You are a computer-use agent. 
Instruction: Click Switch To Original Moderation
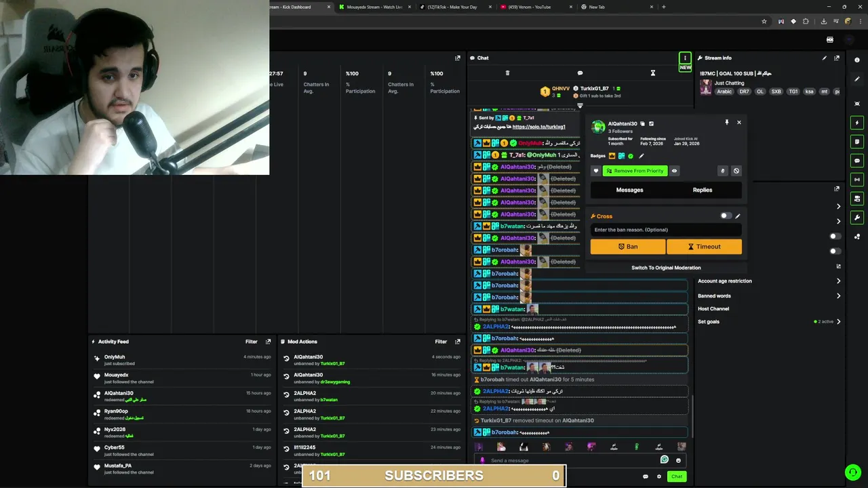point(666,268)
